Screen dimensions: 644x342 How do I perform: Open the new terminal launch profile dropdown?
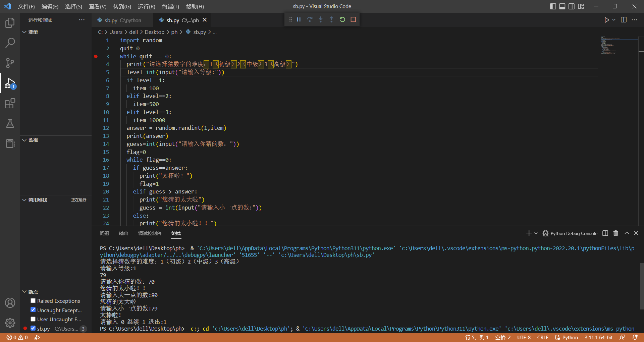pos(536,233)
